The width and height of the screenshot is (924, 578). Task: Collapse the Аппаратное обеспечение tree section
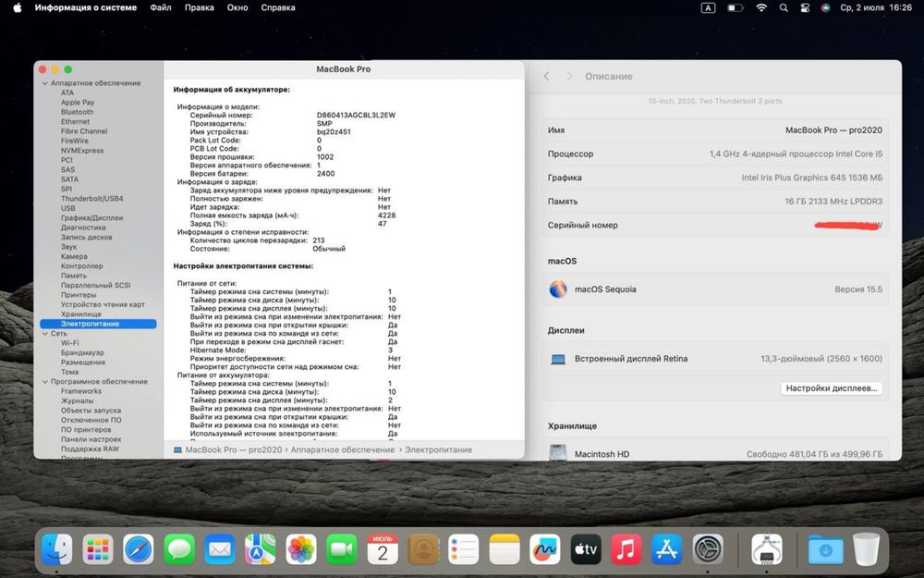point(43,83)
